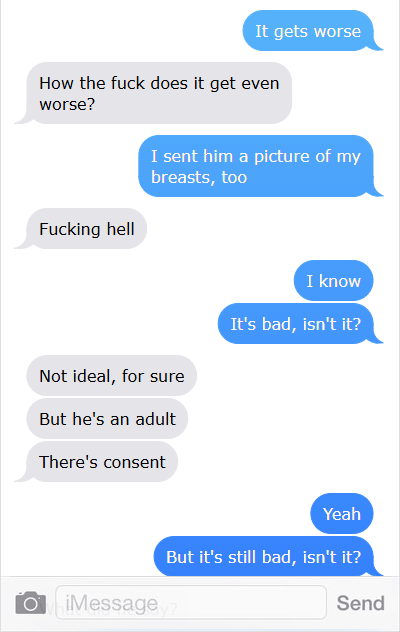Viewport: 400px width, 632px height.
Task: Tap the camera icon
Action: [x=31, y=603]
